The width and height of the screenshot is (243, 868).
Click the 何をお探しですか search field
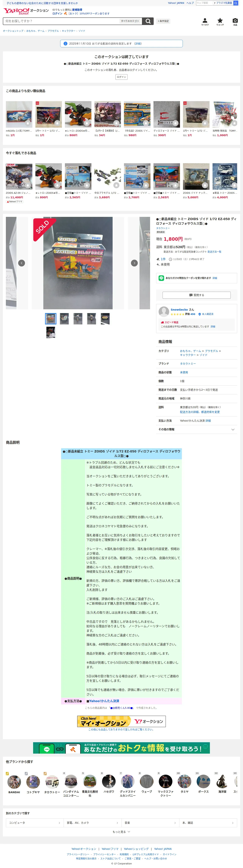[61, 21]
